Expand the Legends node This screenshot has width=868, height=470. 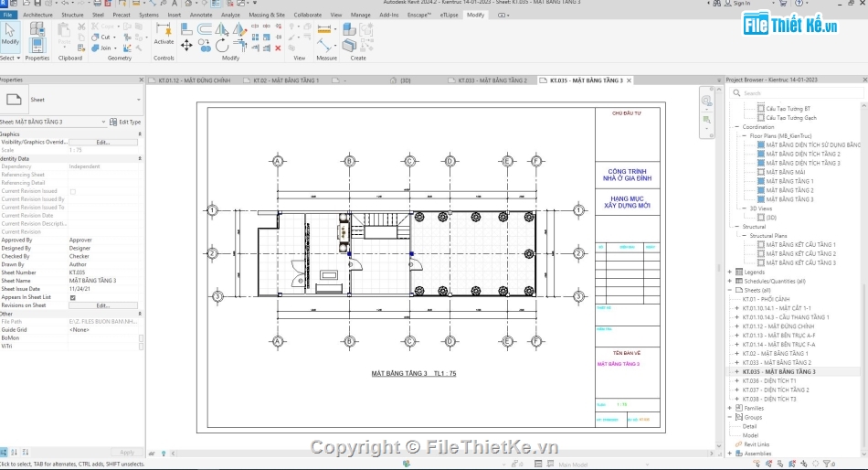730,272
